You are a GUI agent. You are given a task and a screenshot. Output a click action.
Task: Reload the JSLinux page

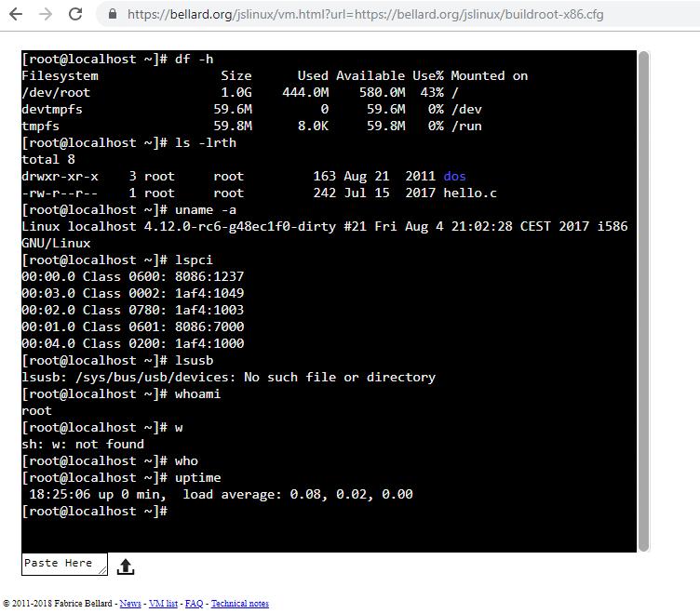(x=75, y=14)
